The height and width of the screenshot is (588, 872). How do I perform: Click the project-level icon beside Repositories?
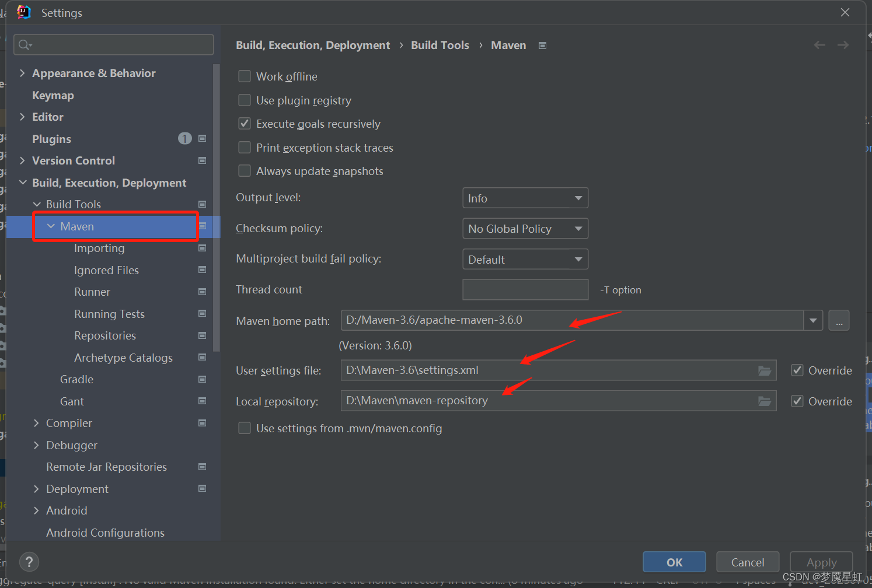tap(203, 335)
